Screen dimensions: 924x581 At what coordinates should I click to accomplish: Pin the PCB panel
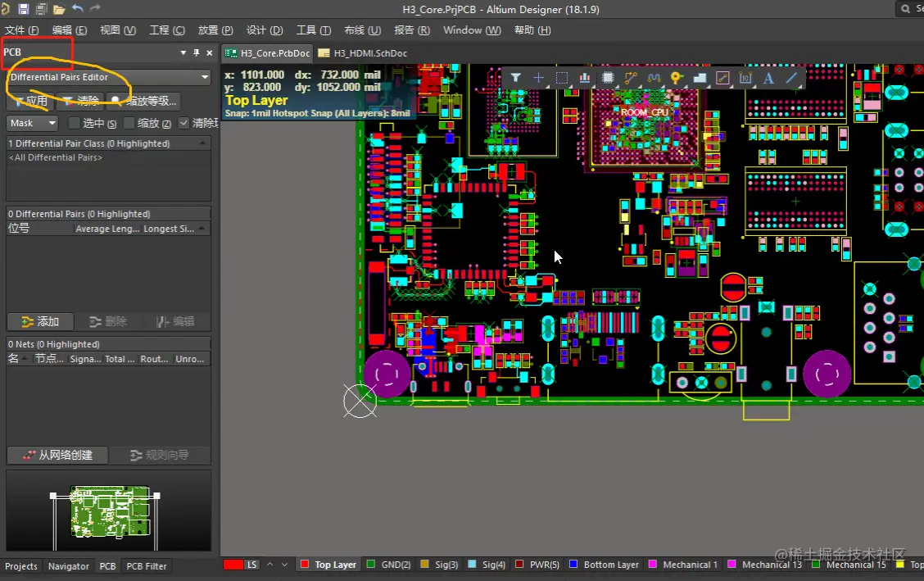click(x=197, y=52)
